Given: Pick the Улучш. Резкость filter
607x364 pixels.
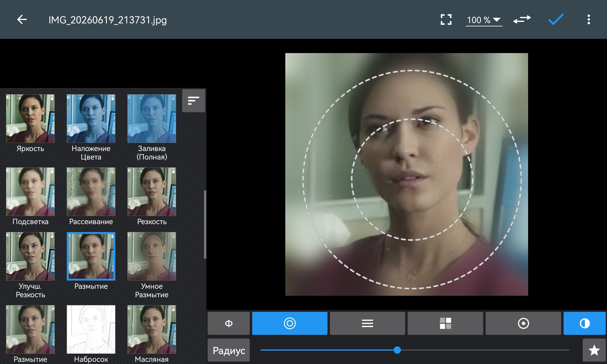Looking at the screenshot, I should click(x=30, y=256).
